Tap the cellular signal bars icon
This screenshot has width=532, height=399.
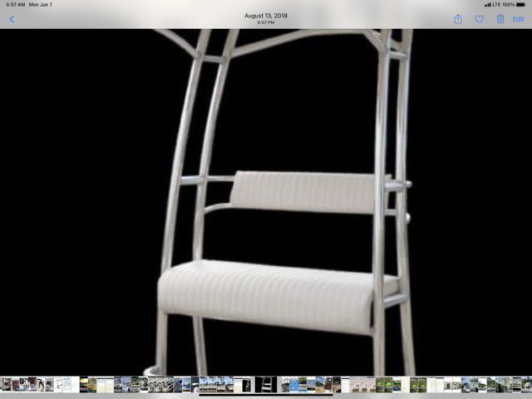(x=488, y=5)
